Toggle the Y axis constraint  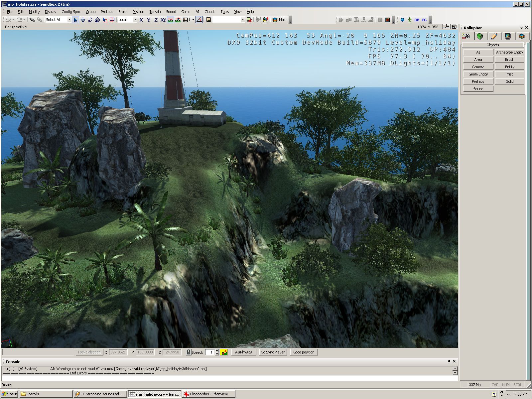(149, 20)
